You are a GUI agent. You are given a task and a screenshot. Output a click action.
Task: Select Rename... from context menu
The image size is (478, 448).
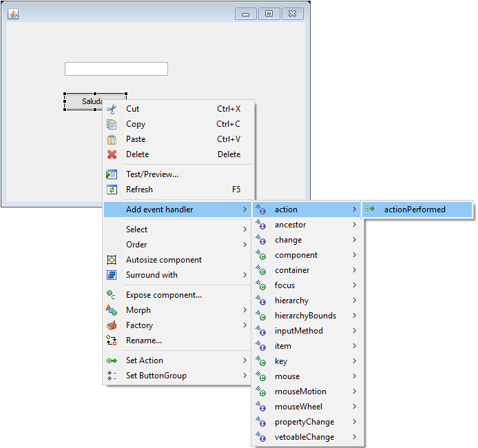click(144, 340)
